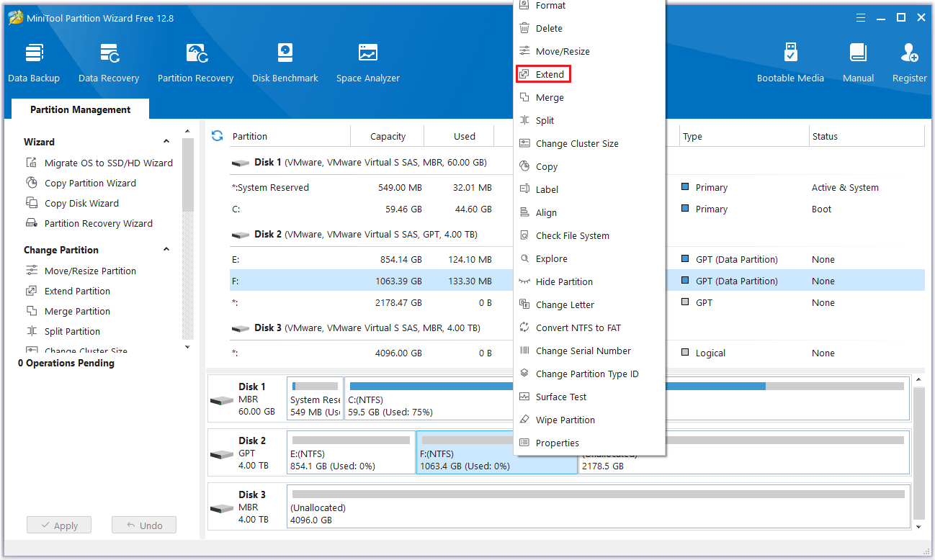935x560 pixels.
Task: Select Move/Resize Partition in sidebar
Action: point(81,271)
